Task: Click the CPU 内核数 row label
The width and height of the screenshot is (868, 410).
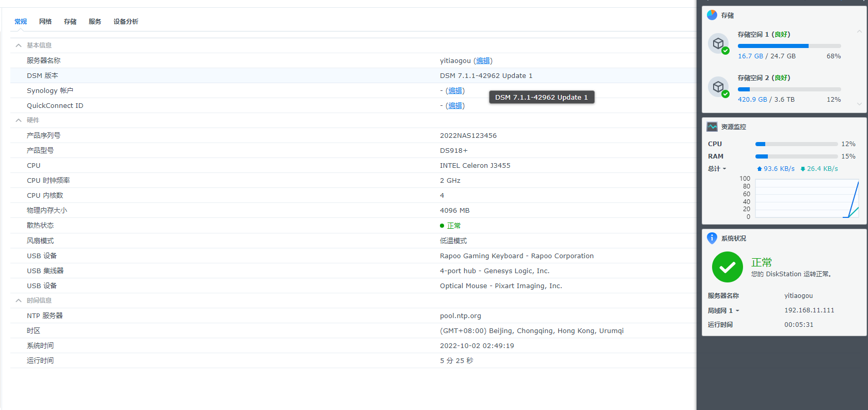Action: 45,195
